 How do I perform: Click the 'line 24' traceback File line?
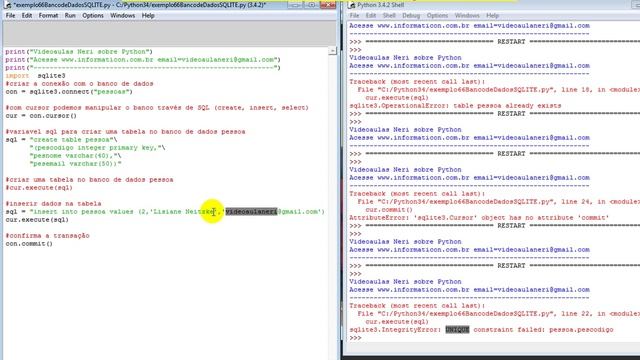tap(499, 202)
